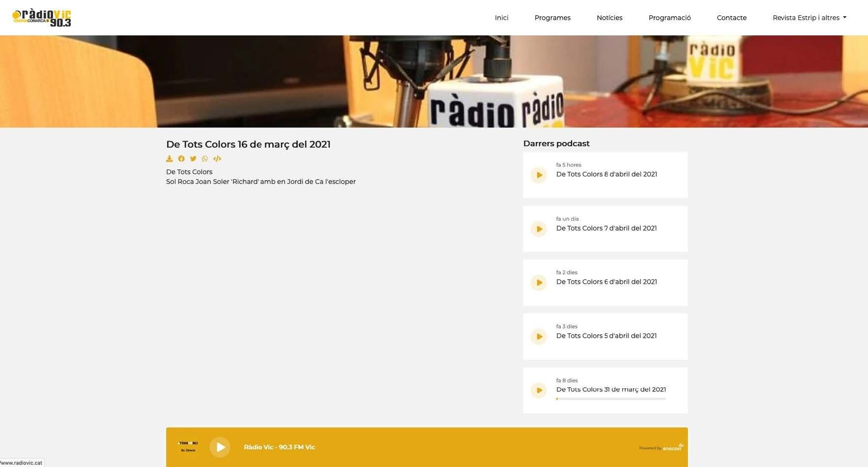Share the episode on Facebook
Image resolution: width=868 pixels, height=467 pixels.
(181, 159)
